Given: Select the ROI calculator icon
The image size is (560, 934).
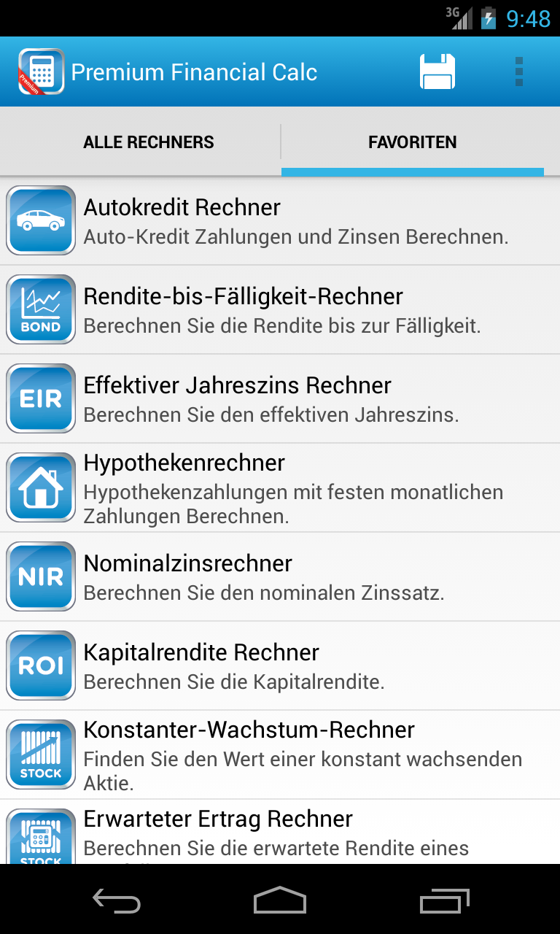Looking at the screenshot, I should click(x=41, y=665).
